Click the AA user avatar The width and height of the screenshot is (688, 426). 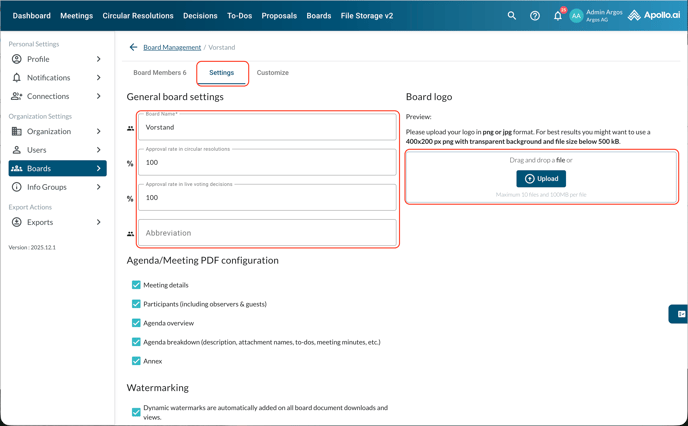point(576,16)
